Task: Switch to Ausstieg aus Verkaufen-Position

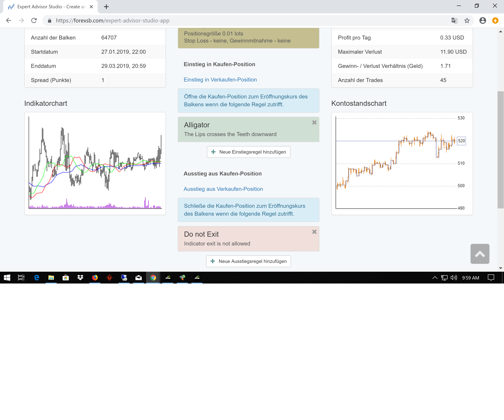Action: (223, 189)
